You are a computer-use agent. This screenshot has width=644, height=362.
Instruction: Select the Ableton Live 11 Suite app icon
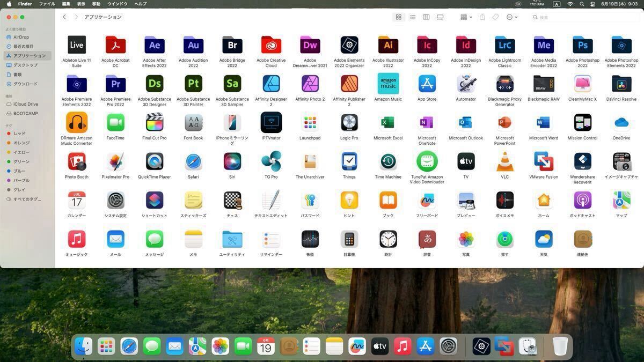(77, 45)
